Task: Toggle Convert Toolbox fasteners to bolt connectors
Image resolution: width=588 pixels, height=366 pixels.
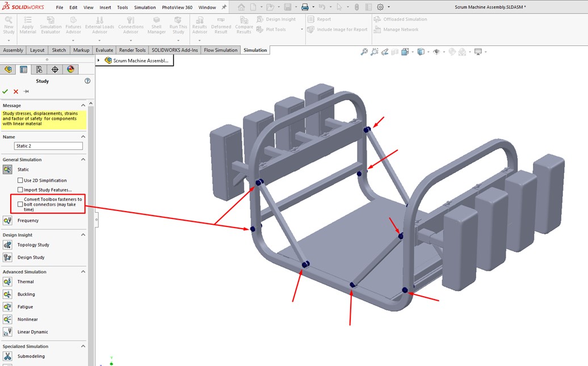Action: (20, 204)
